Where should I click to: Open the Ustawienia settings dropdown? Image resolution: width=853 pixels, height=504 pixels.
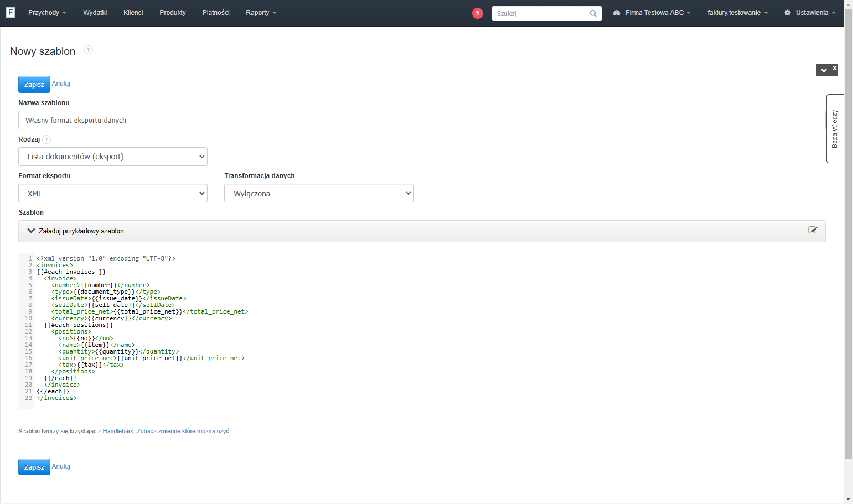point(810,13)
